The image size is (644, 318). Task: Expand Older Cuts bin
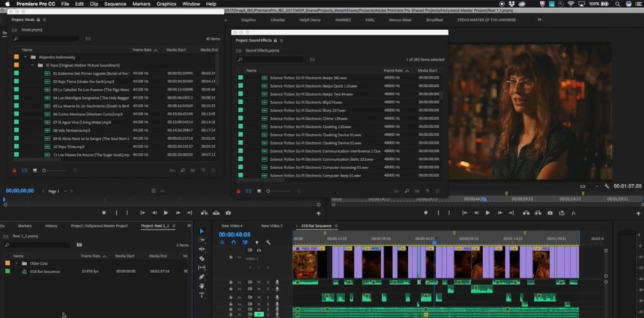click(x=16, y=263)
